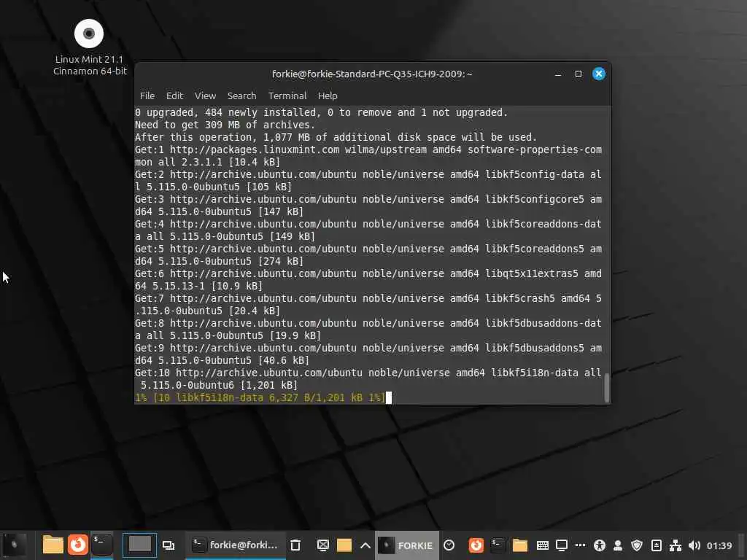Open the Edit menu
747x560 pixels.
pyautogui.click(x=174, y=96)
